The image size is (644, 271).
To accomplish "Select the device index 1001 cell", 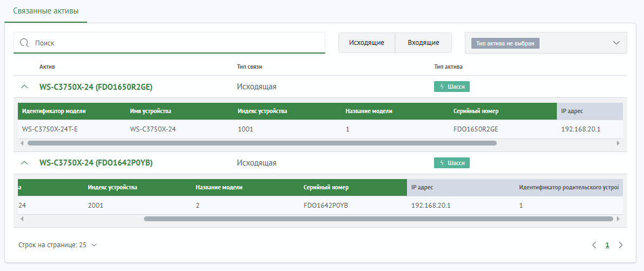I will [x=246, y=129].
